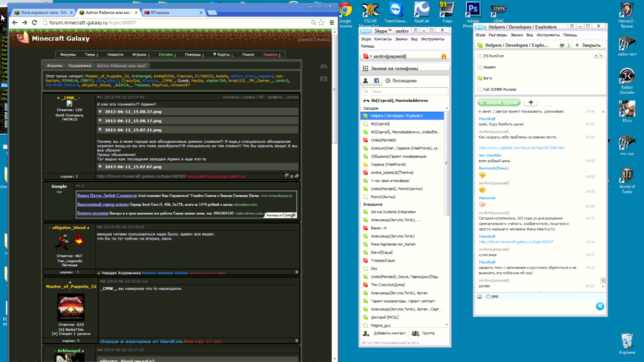Screen dimensions: 644x362
Task: Click the Skype contact search field
Action: [x=405, y=91]
